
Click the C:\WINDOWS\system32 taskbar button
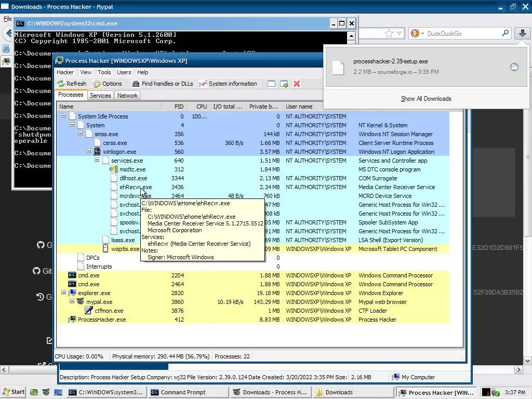point(107,392)
